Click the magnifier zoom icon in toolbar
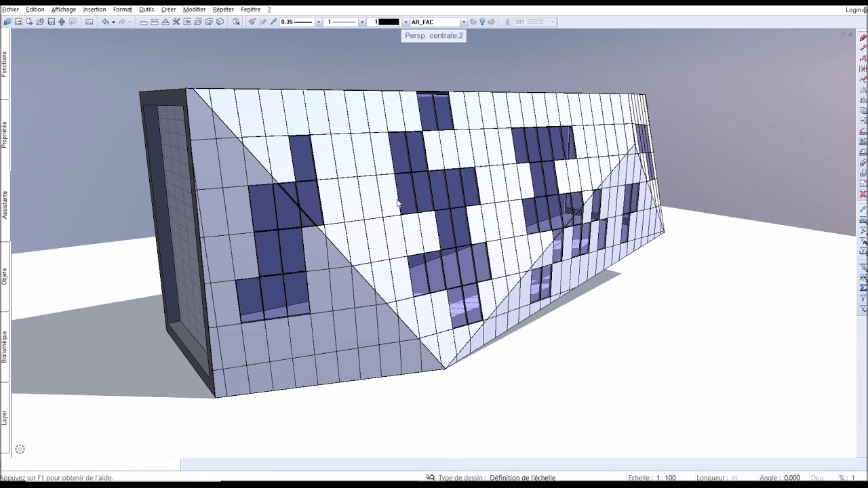Image resolution: width=868 pixels, height=488 pixels. pos(236,22)
